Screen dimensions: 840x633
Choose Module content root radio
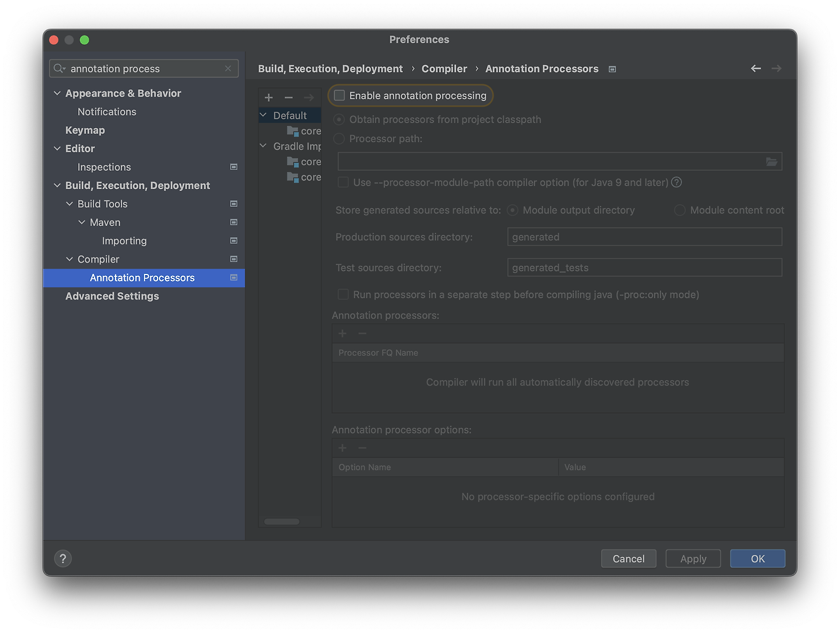(680, 210)
